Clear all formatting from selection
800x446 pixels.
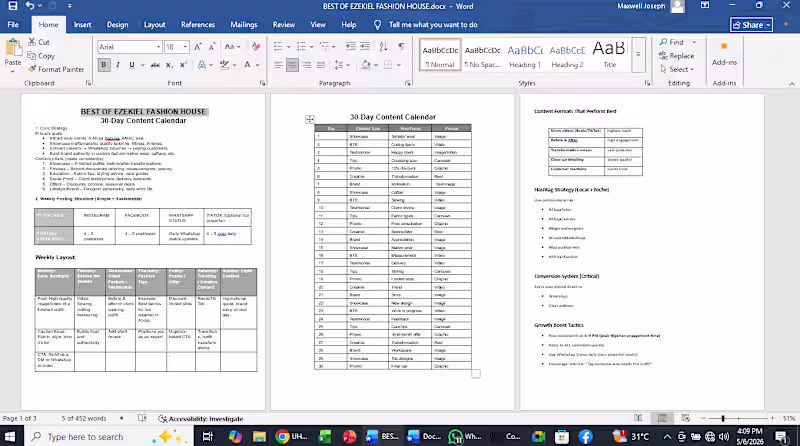point(256,47)
